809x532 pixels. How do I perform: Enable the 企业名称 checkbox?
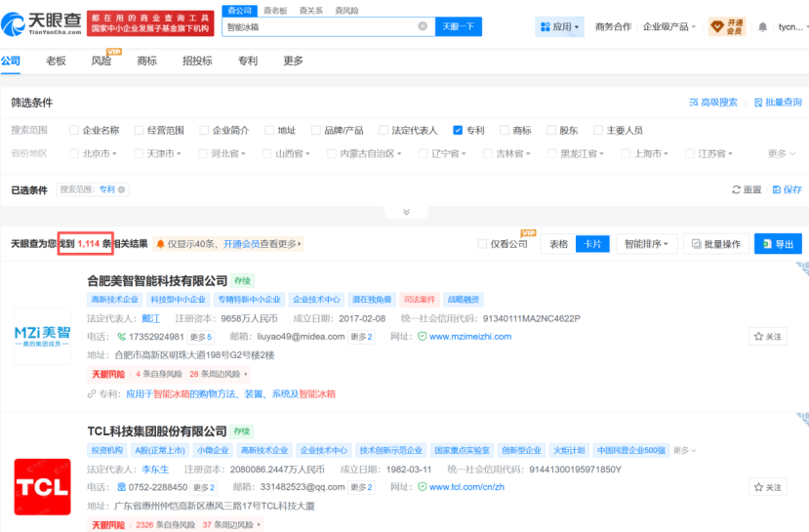pyautogui.click(x=74, y=130)
